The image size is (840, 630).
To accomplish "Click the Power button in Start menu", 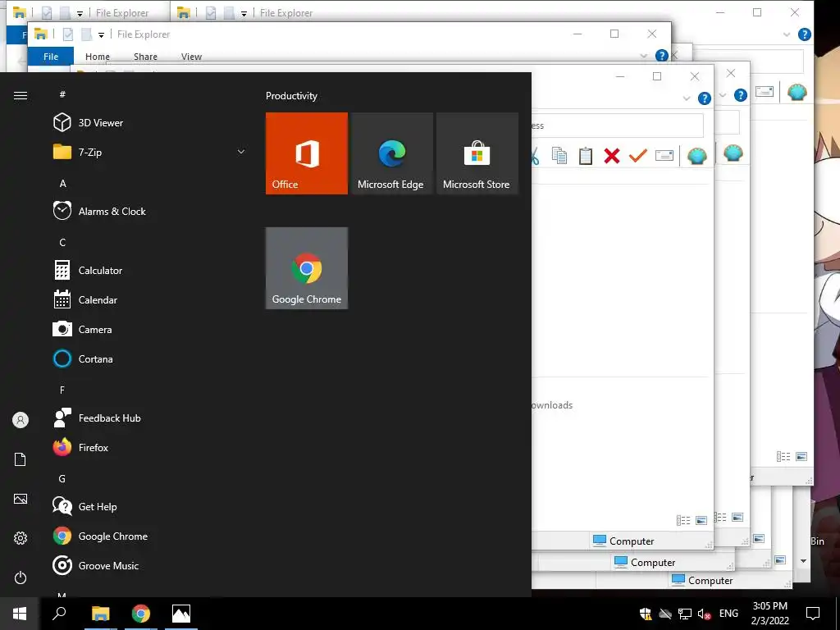I will 21,577.
